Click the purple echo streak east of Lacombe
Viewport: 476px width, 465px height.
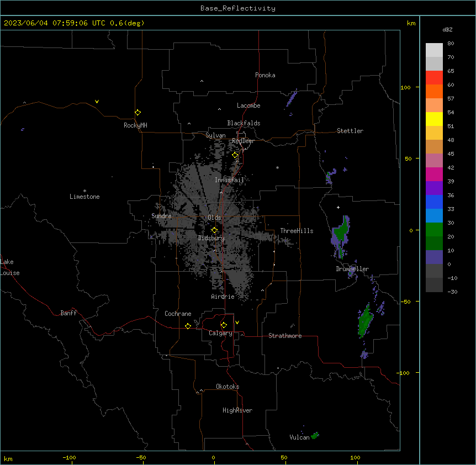pyautogui.click(x=292, y=97)
